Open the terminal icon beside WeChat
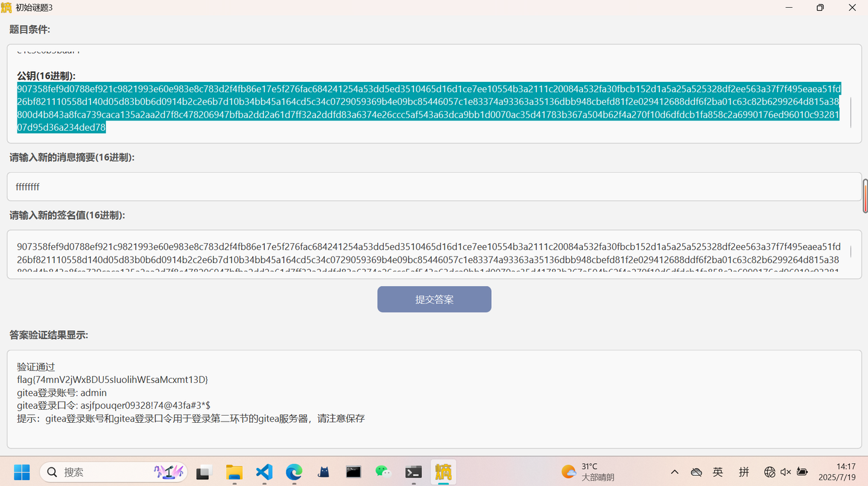868x486 pixels. point(414,472)
